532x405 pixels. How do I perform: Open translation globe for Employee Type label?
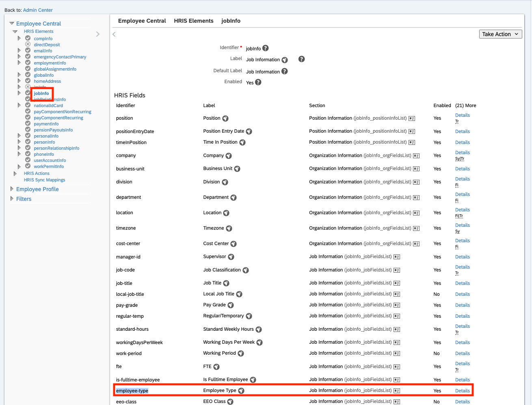point(241,391)
